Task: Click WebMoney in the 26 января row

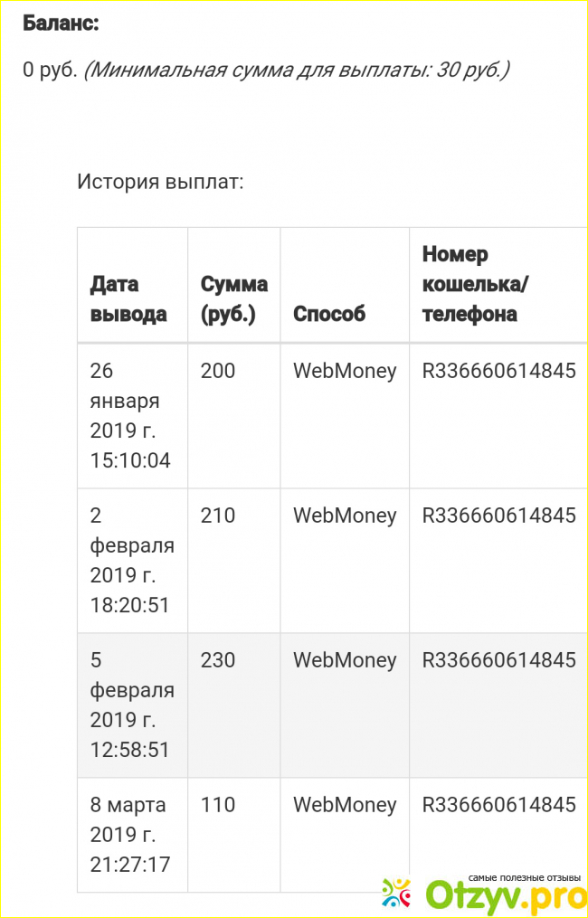Action: 345,371
